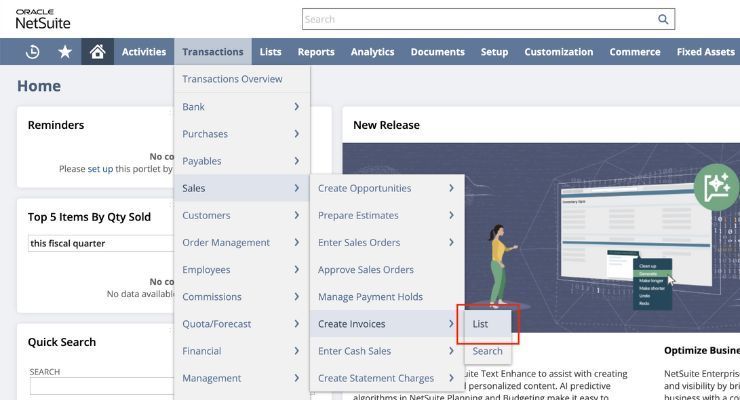
Task: Expand the Order Management submenu arrow
Action: [x=296, y=242]
